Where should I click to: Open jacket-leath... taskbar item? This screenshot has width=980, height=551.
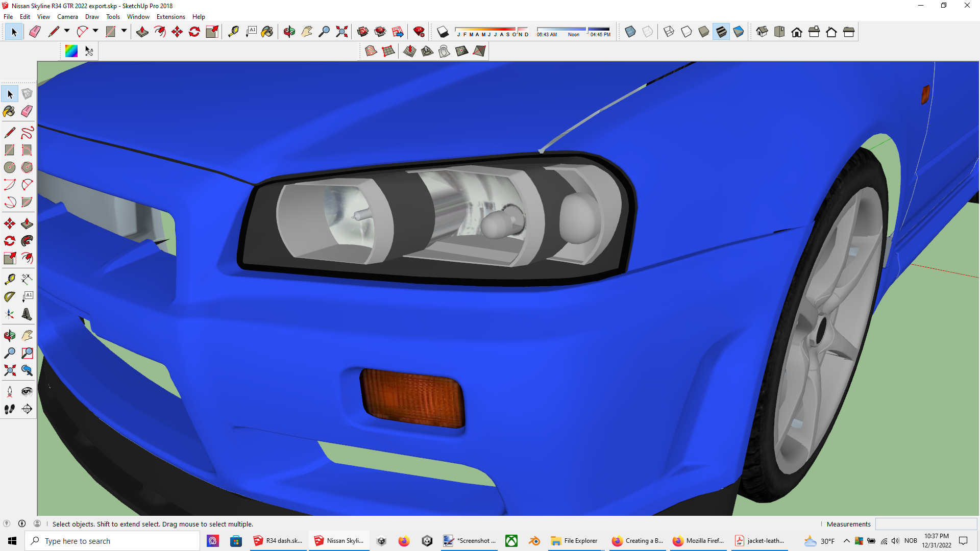tap(760, 541)
